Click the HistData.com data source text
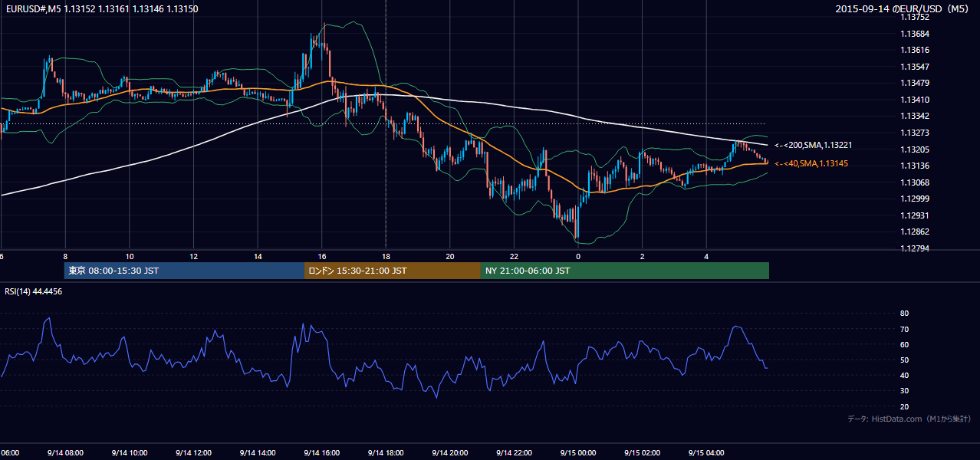This screenshot has width=980, height=460. click(x=909, y=419)
